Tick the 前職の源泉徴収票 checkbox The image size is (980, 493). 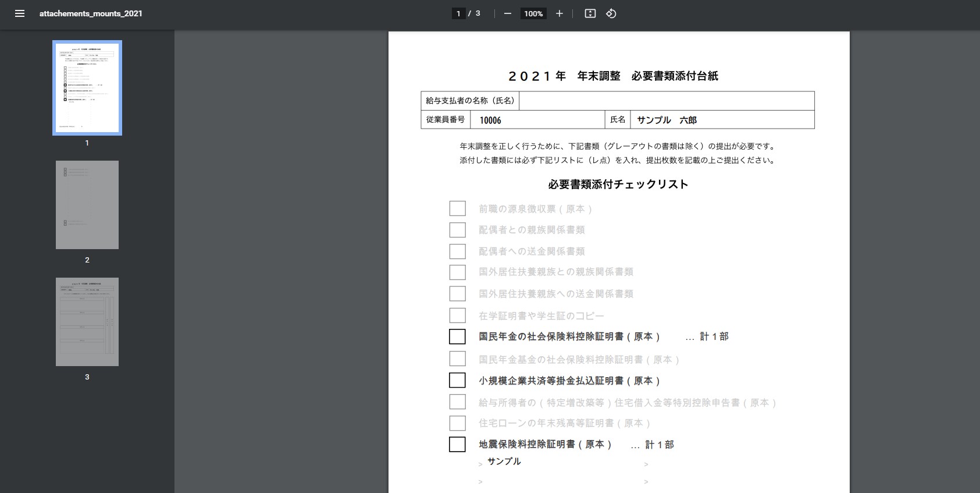[457, 208]
